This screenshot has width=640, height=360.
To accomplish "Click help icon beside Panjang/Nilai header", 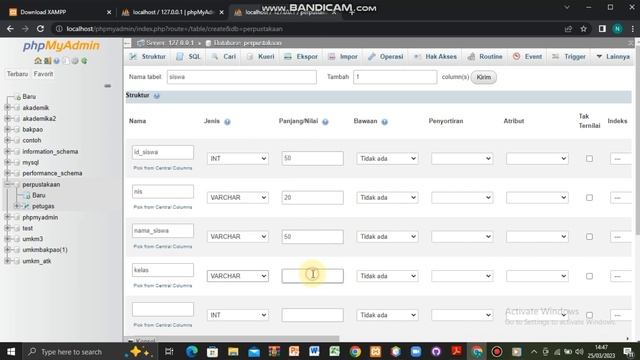I will [x=325, y=122].
